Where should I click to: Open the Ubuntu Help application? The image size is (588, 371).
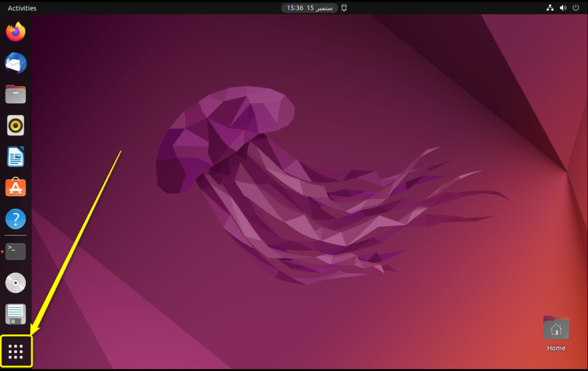point(15,219)
